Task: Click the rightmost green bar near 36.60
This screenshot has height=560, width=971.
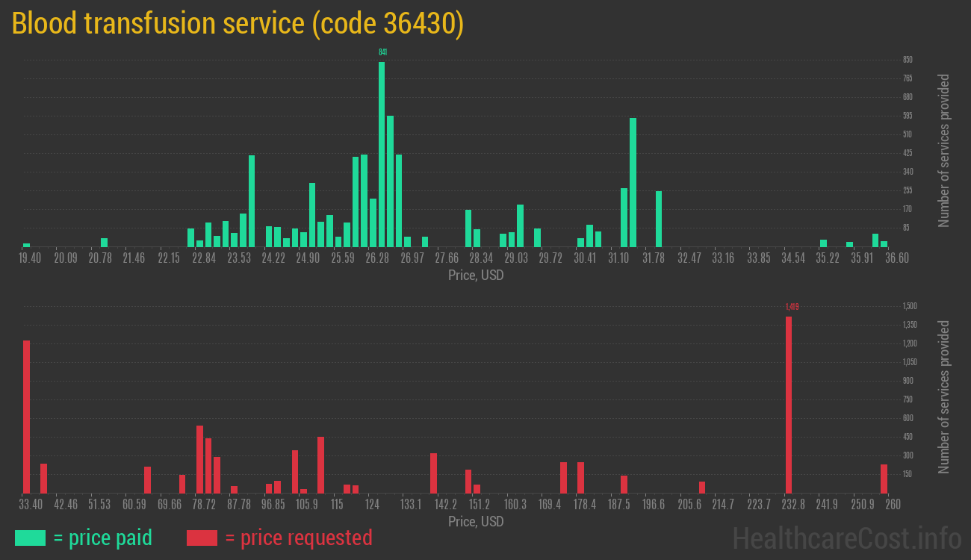Action: [884, 243]
